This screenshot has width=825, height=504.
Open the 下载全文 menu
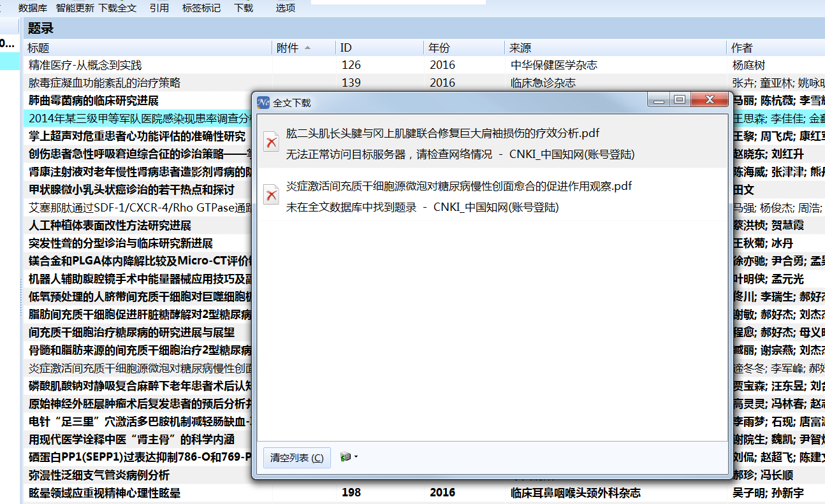pos(117,8)
